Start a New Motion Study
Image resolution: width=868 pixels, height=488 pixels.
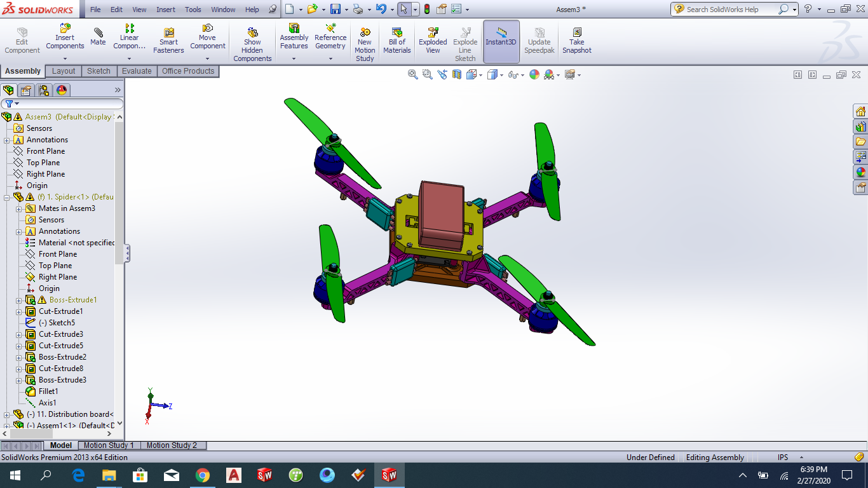pyautogui.click(x=365, y=44)
